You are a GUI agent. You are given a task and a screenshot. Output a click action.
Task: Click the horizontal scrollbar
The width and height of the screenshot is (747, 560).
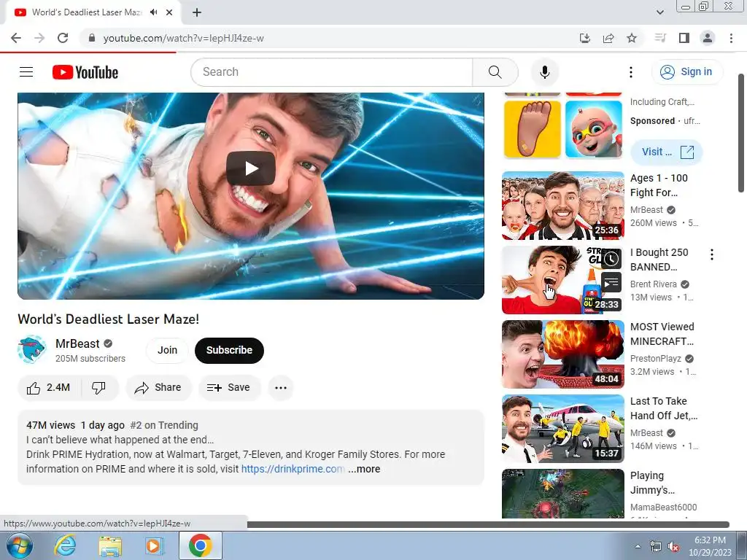point(488,524)
